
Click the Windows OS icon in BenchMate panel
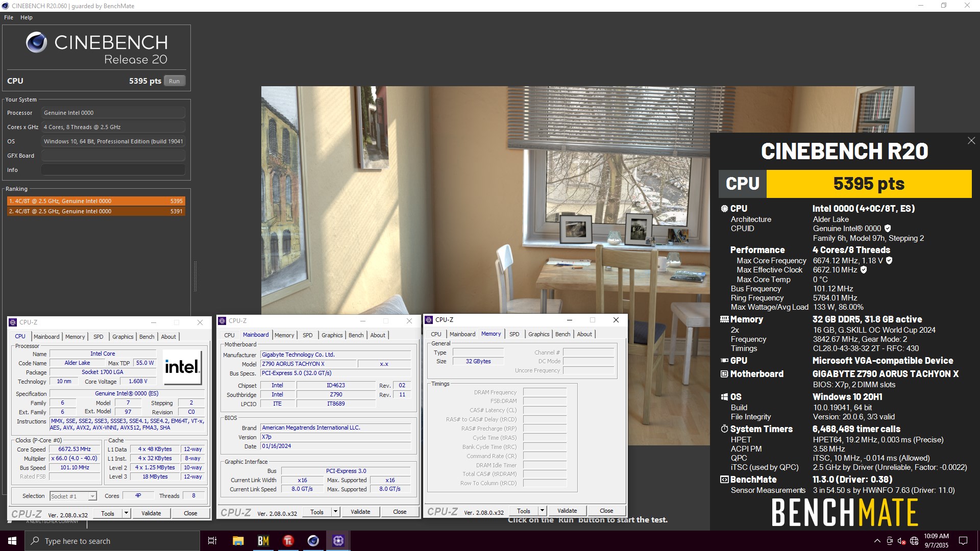(x=724, y=397)
